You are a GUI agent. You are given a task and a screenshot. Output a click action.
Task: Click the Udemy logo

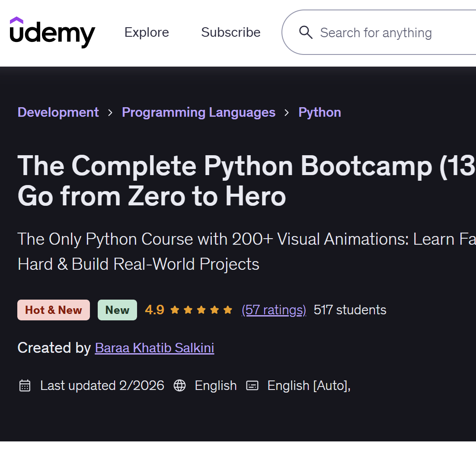(x=52, y=32)
